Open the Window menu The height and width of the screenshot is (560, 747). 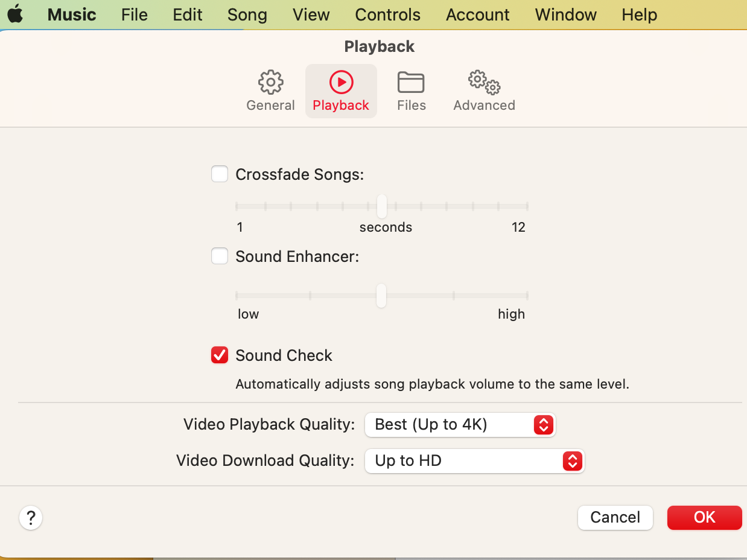[x=566, y=14]
